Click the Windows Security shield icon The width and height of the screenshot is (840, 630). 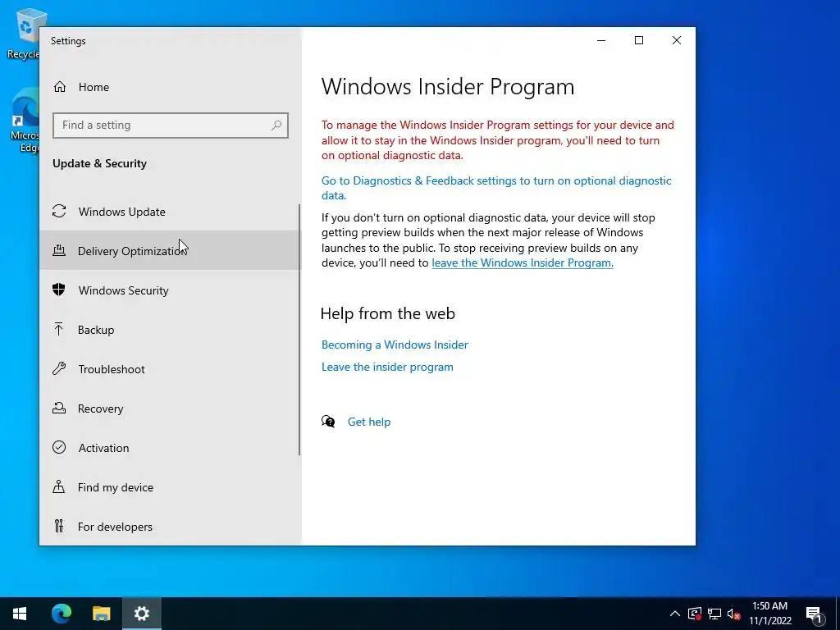[59, 290]
